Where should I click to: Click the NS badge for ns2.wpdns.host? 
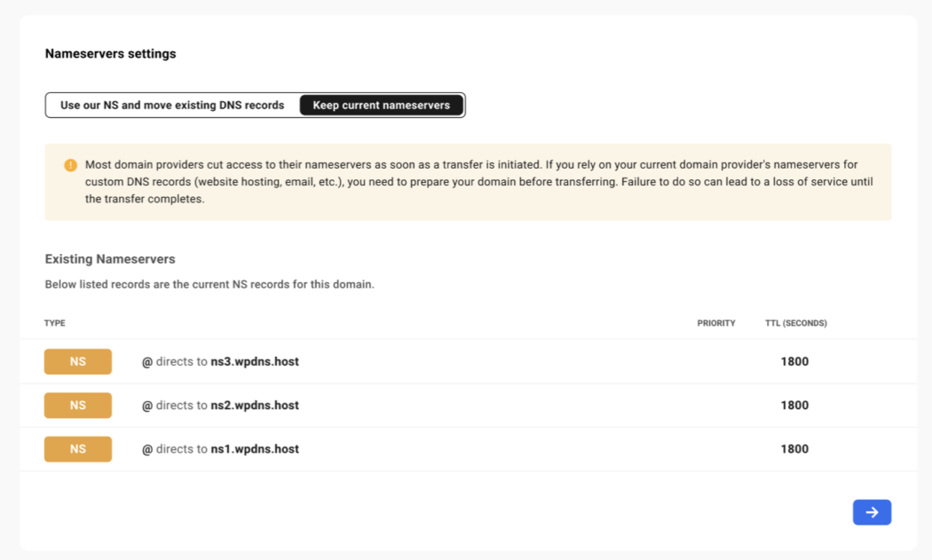click(x=78, y=406)
